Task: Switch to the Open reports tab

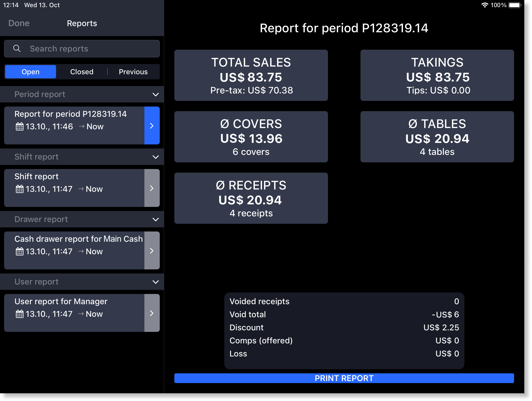Action: pyautogui.click(x=30, y=72)
